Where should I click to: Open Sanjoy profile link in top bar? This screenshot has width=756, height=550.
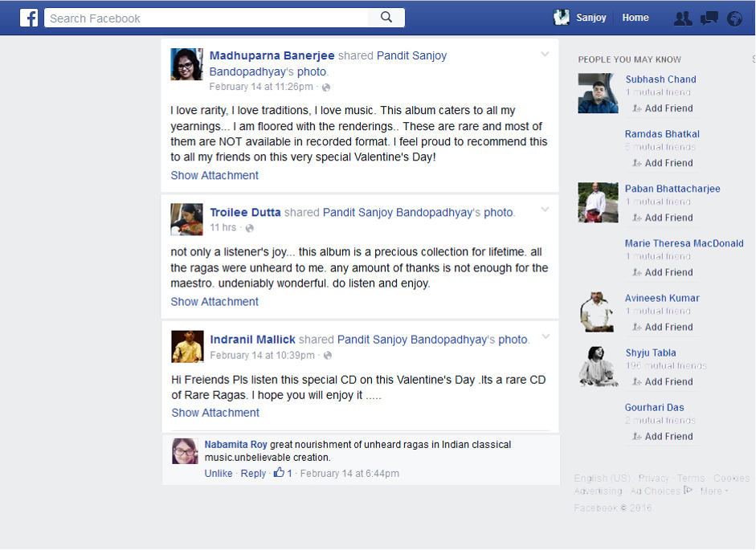(590, 18)
